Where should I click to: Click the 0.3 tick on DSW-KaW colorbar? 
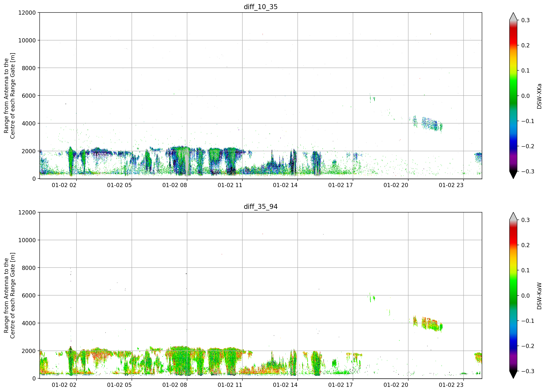tap(526, 220)
